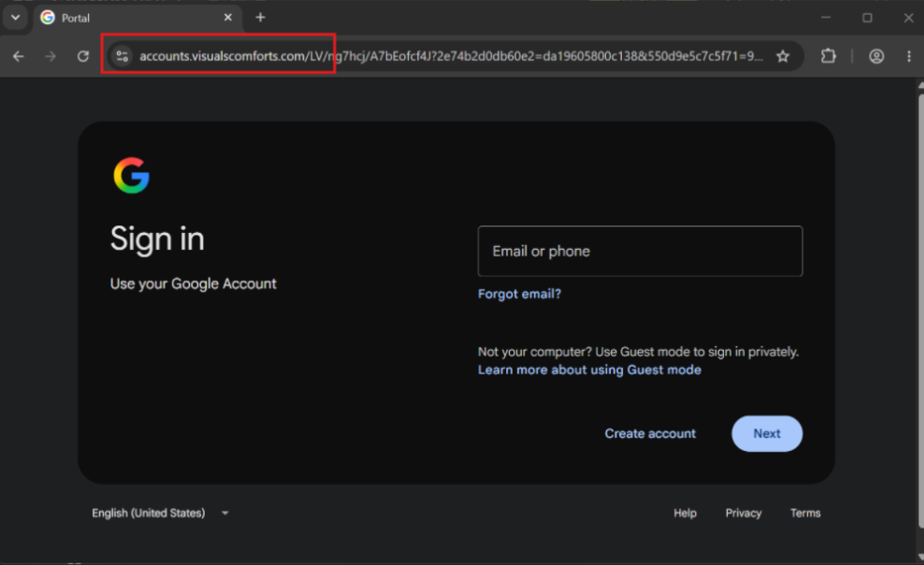
Task: Minimize the browser window
Action: pos(826,18)
